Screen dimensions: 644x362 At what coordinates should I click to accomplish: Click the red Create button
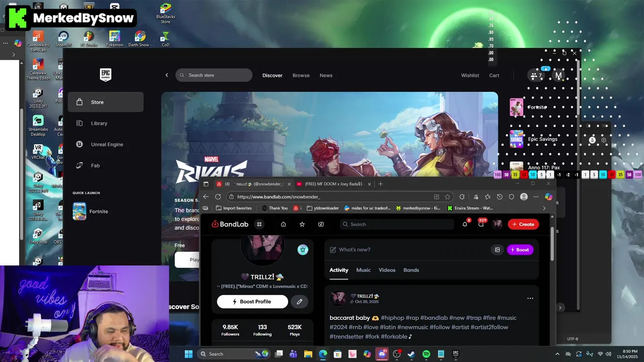click(x=523, y=224)
